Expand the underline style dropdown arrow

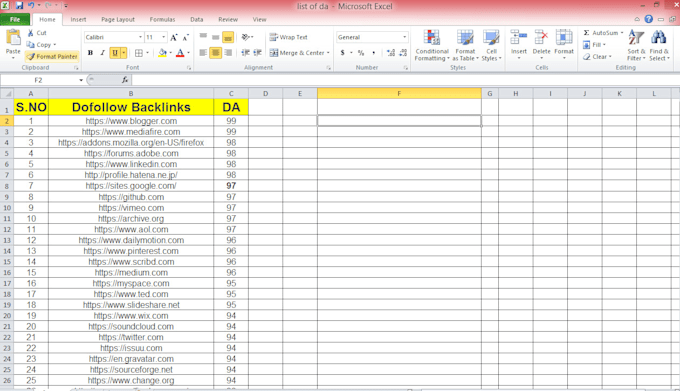click(124, 53)
